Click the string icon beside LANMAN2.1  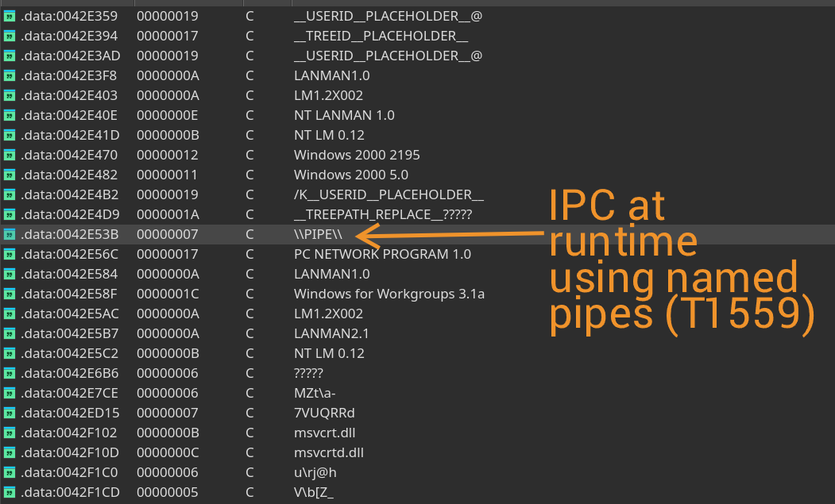pos(10,333)
